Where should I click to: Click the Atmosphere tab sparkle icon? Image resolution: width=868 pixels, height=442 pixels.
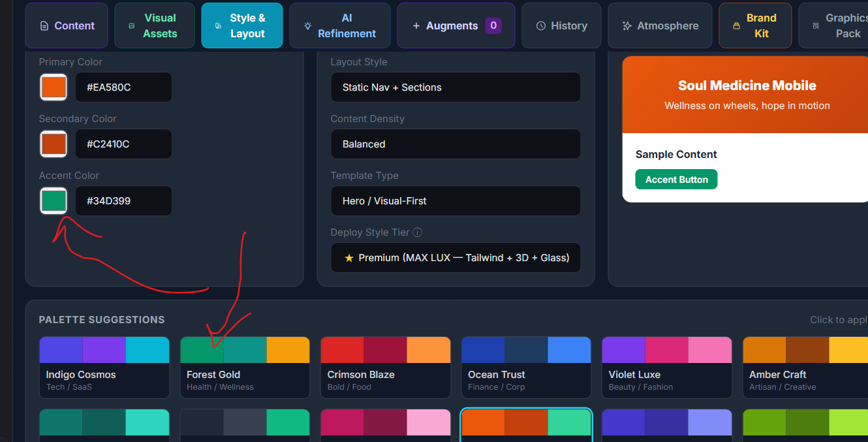click(x=627, y=26)
